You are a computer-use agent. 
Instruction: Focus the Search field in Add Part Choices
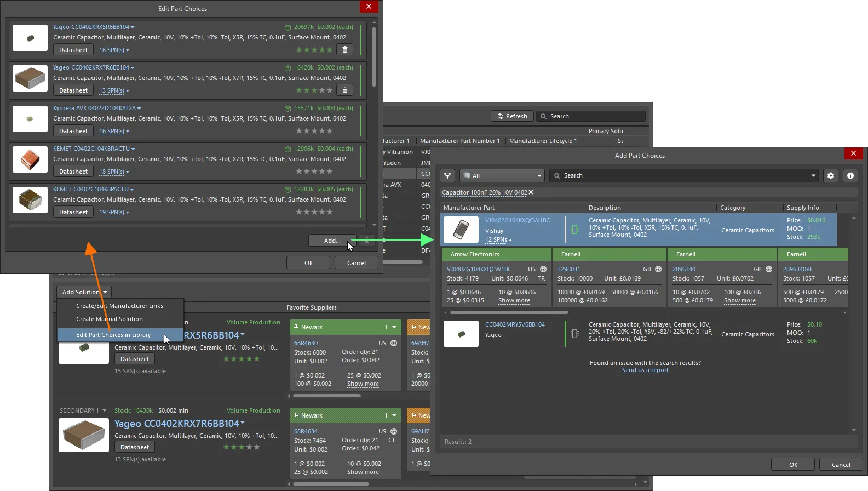click(685, 176)
